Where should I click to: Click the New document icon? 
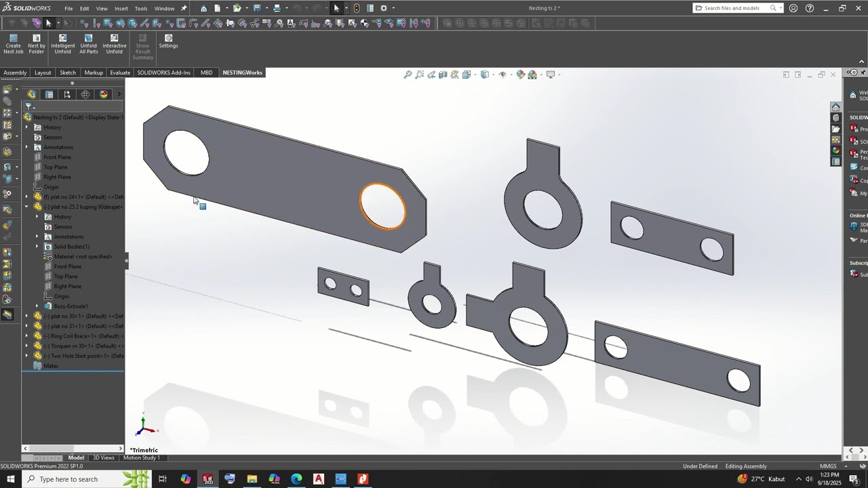pyautogui.click(x=218, y=8)
